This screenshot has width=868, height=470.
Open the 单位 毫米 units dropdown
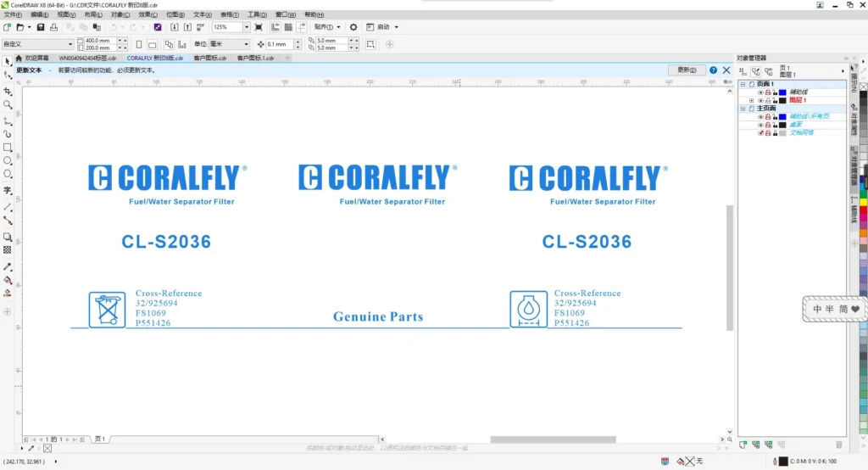[x=246, y=44]
